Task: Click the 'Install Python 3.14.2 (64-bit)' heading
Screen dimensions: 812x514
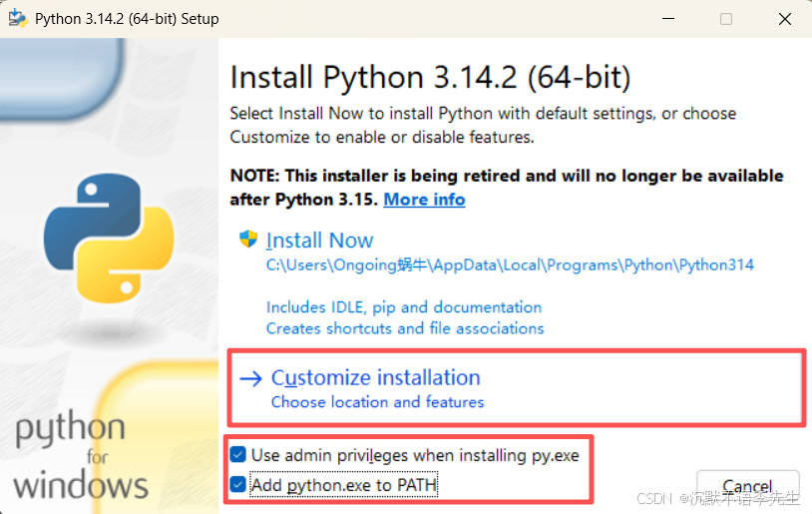Action: tap(430, 78)
